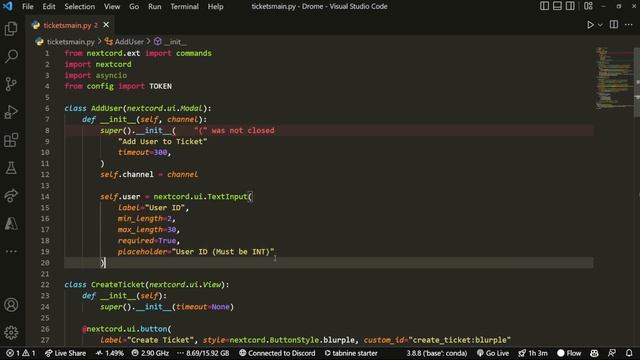Click self.channel assignment on line 12
Viewport: 640px width, 360px height.
(x=149, y=175)
